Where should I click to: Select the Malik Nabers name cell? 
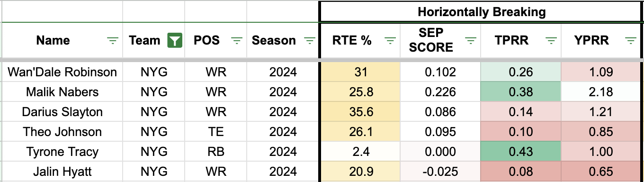tap(62, 92)
